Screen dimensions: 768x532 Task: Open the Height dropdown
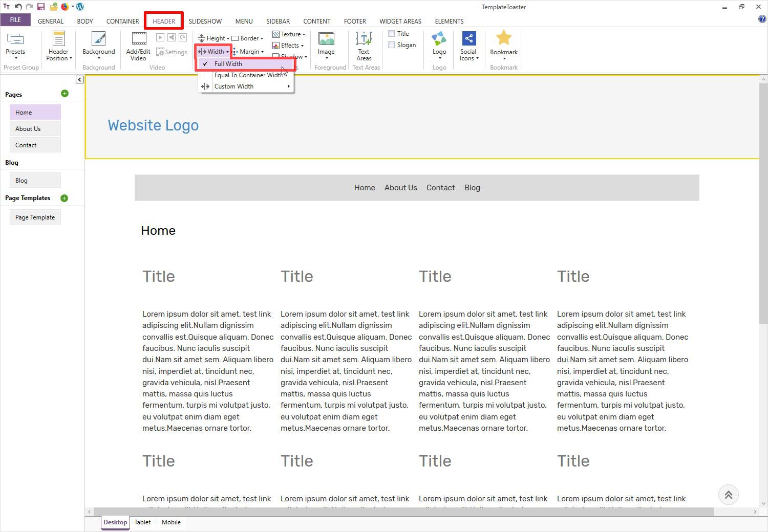(x=214, y=38)
